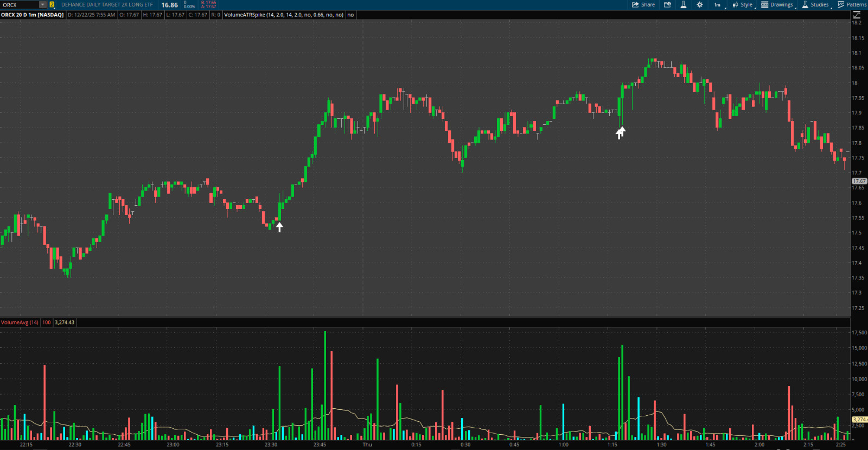Click the price axis scale toggle icon
The image size is (868, 450).
pos(857,15)
